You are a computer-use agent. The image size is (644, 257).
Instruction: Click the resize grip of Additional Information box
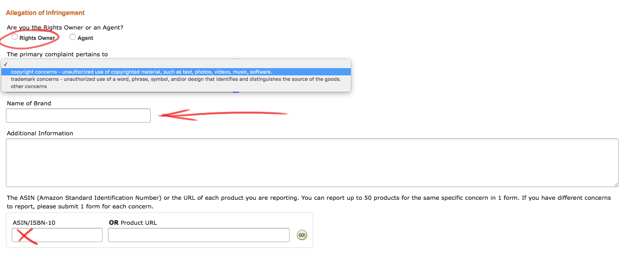(x=616, y=184)
